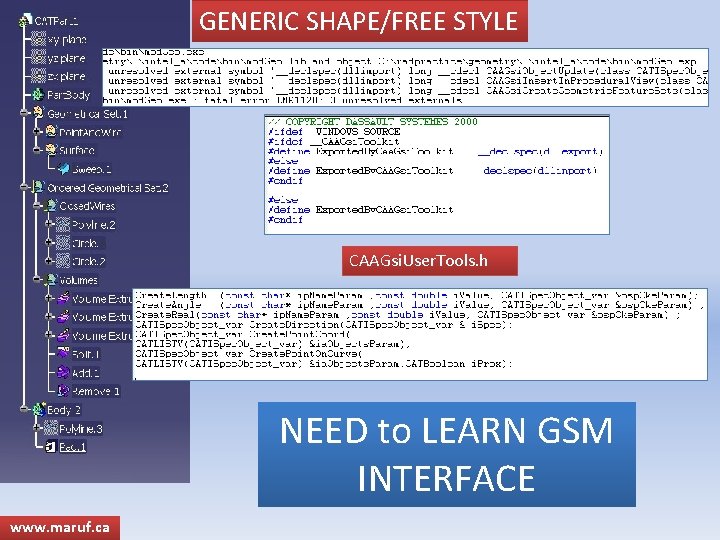Select the Volumes label
This screenshot has height=540, width=720.
click(79, 280)
